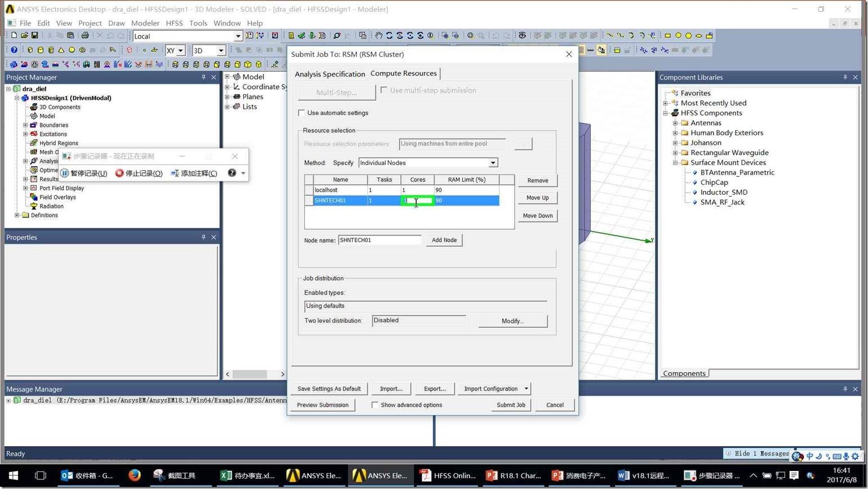868x489 pixels.
Task: Click the Radiation trophy-shaped icon
Action: pos(34,206)
